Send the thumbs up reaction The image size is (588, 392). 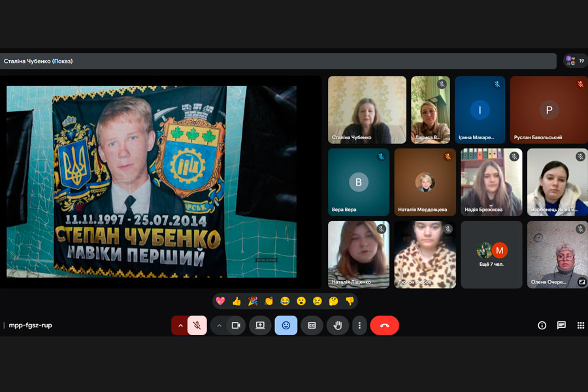pos(237,301)
